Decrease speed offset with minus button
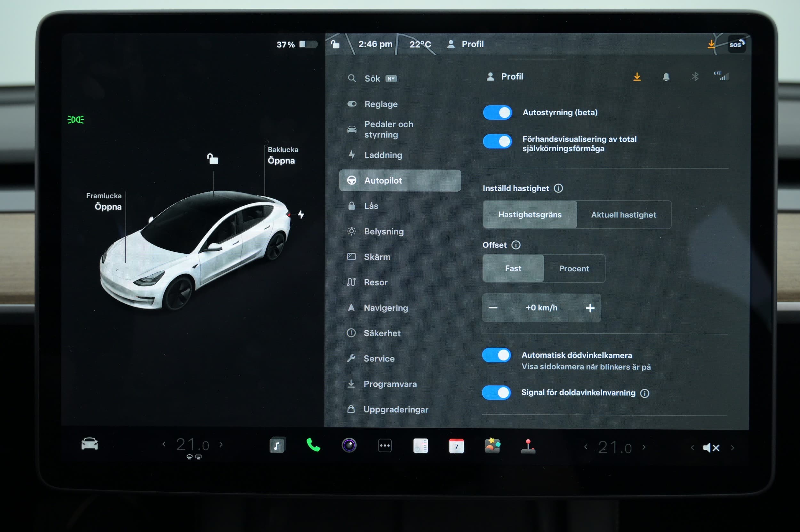Image resolution: width=800 pixels, height=532 pixels. coord(493,308)
